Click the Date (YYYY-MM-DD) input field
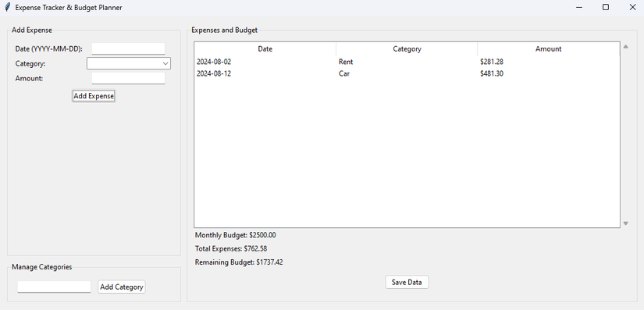 (128, 48)
